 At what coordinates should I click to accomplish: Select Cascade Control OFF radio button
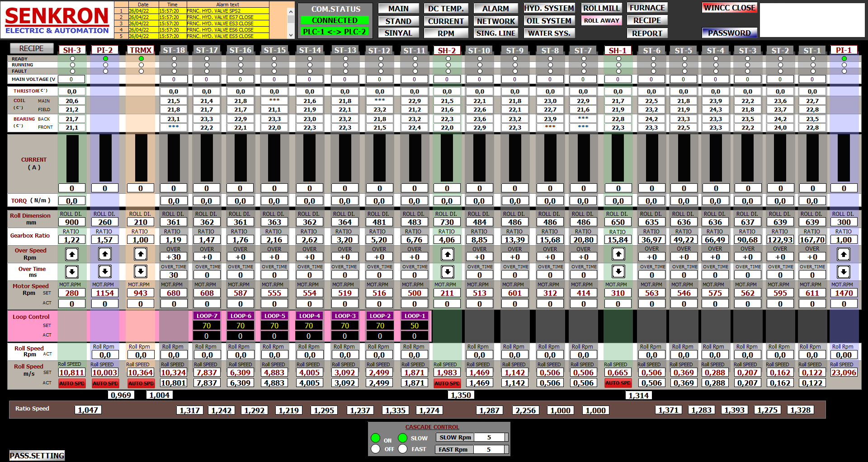[375, 449]
